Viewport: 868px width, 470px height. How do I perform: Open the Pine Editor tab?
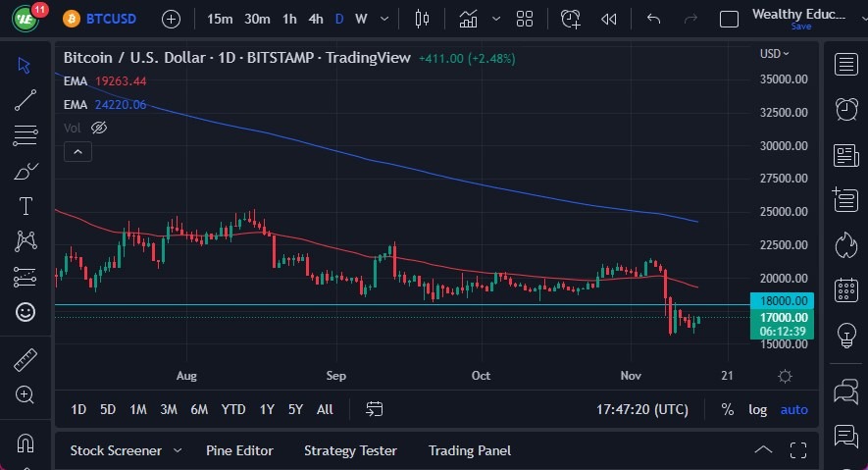pyautogui.click(x=239, y=450)
